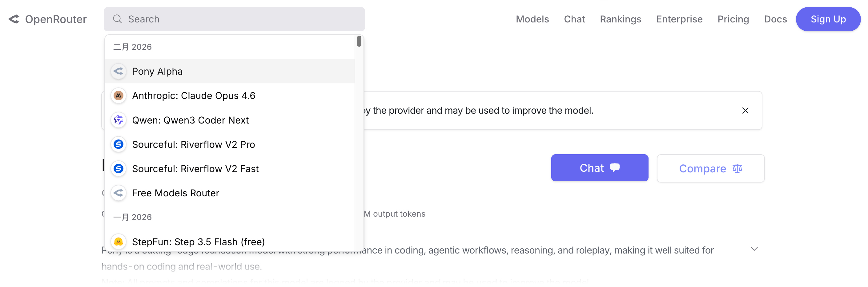Click the StepFun Step 3.5 Flash icon
The image size is (868, 287).
pyautogui.click(x=118, y=242)
